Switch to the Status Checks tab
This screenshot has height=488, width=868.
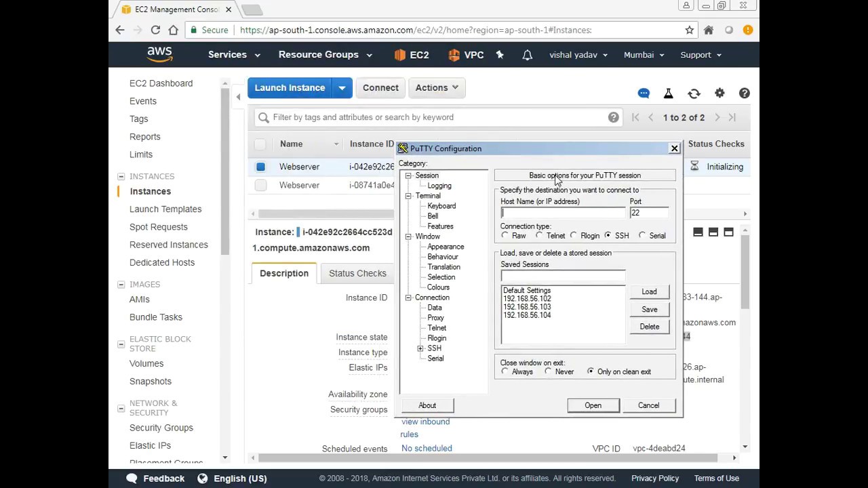tap(357, 273)
